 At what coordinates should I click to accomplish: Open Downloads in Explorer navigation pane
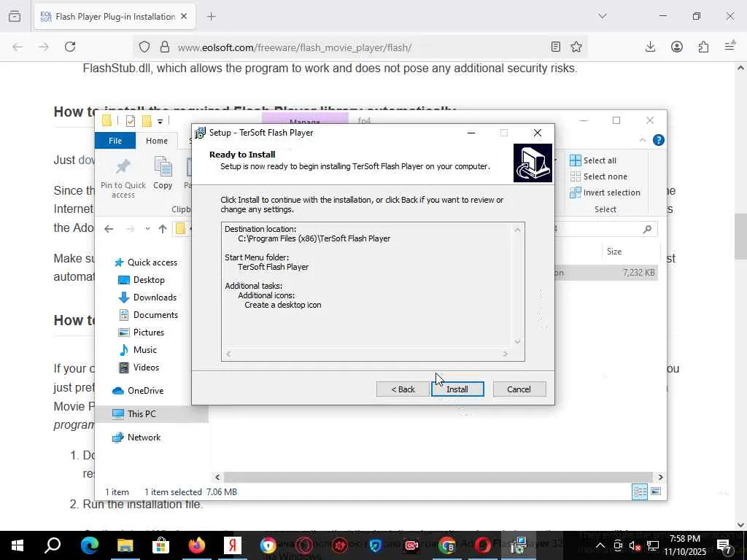[x=147, y=297]
